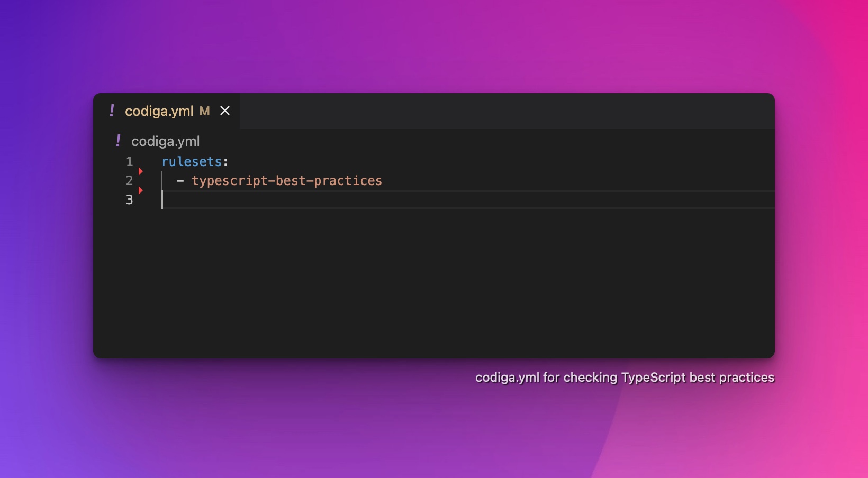Click the red change marker beside line 2

click(141, 171)
